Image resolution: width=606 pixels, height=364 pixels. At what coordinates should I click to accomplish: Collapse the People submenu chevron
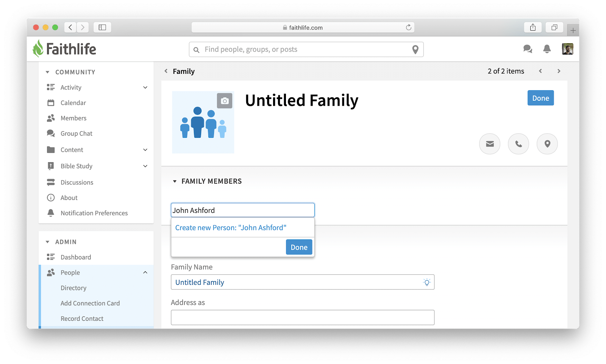pos(145,273)
